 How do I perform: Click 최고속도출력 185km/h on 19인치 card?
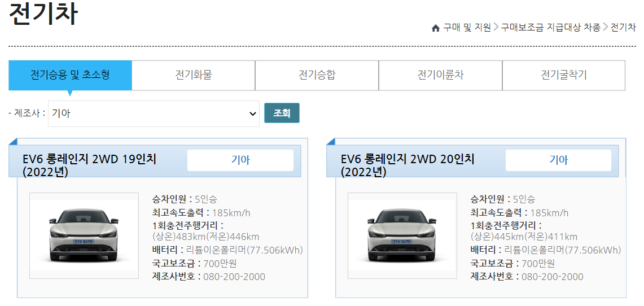(201, 213)
